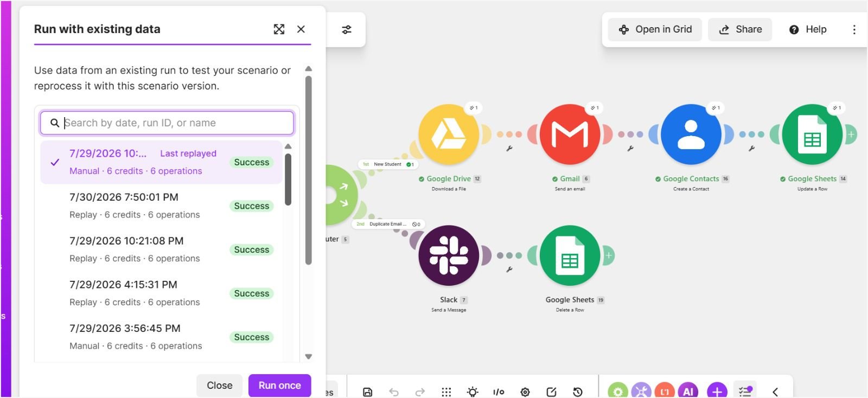Open scenario inputs and outputs (I/O)

(499, 391)
